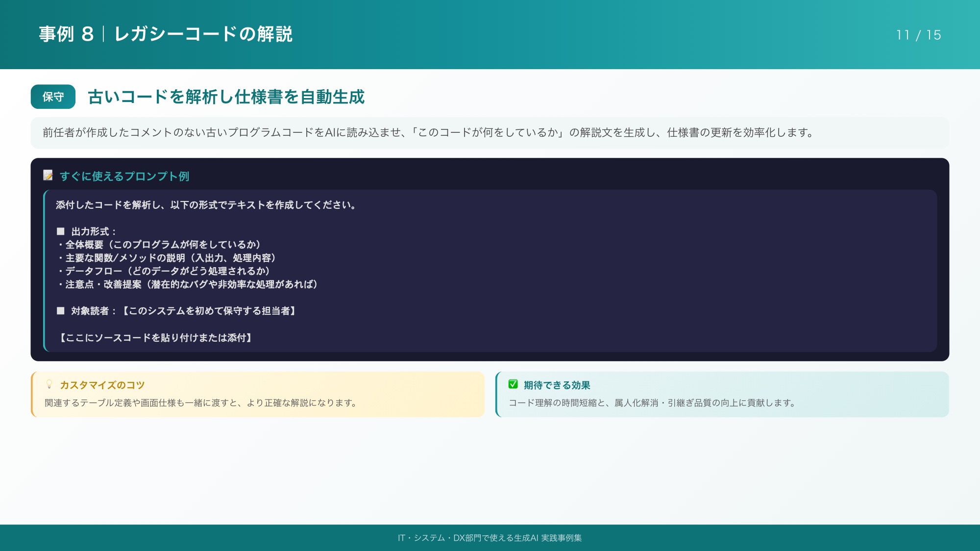Click the effect text コード理解の時間短縮と

coord(652,403)
